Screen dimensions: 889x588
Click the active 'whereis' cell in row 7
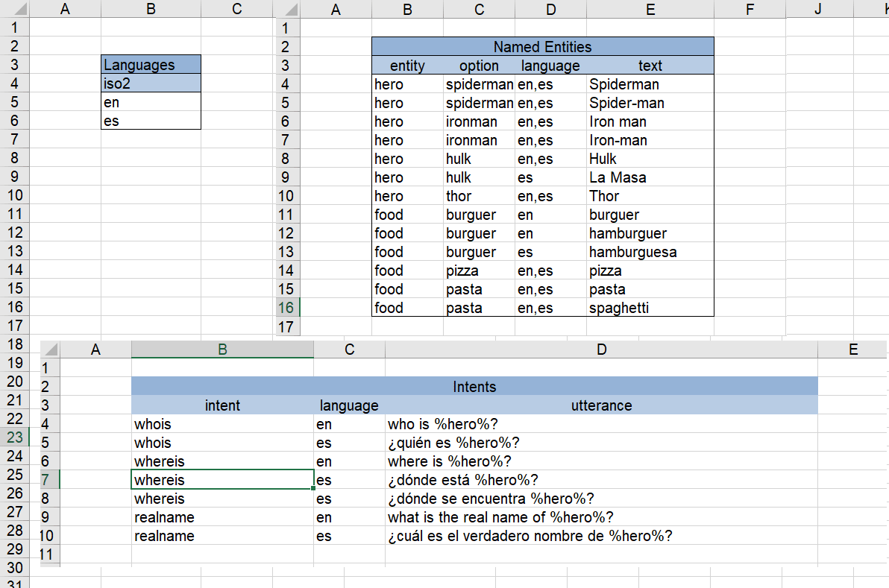click(222, 480)
